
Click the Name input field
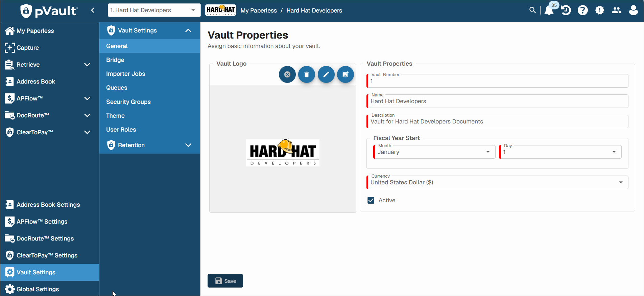click(x=497, y=101)
